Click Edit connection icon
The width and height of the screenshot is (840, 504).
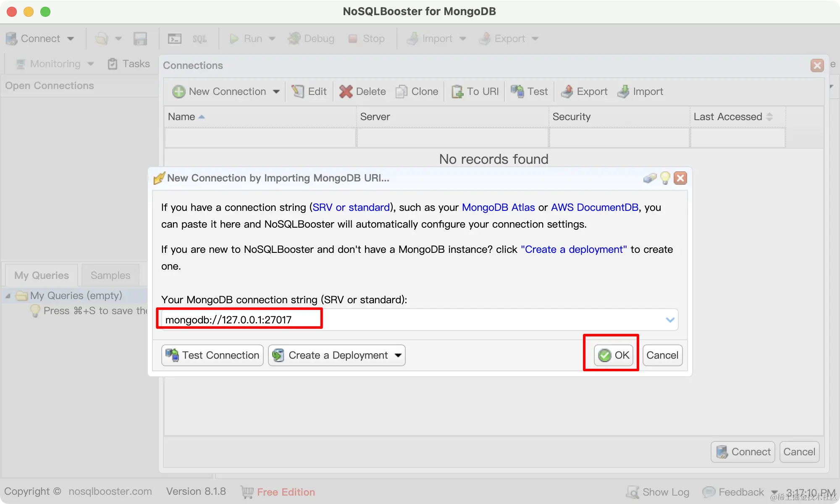pyautogui.click(x=298, y=92)
